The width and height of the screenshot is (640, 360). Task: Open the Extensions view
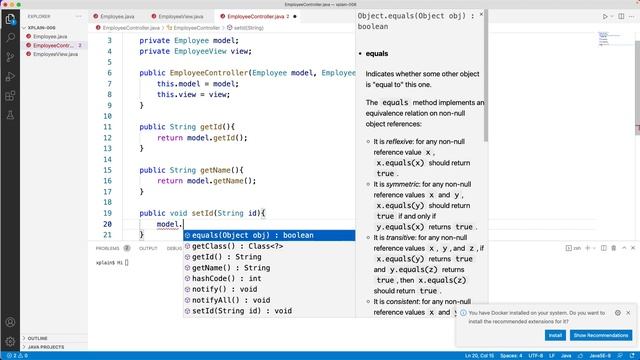(x=10, y=96)
